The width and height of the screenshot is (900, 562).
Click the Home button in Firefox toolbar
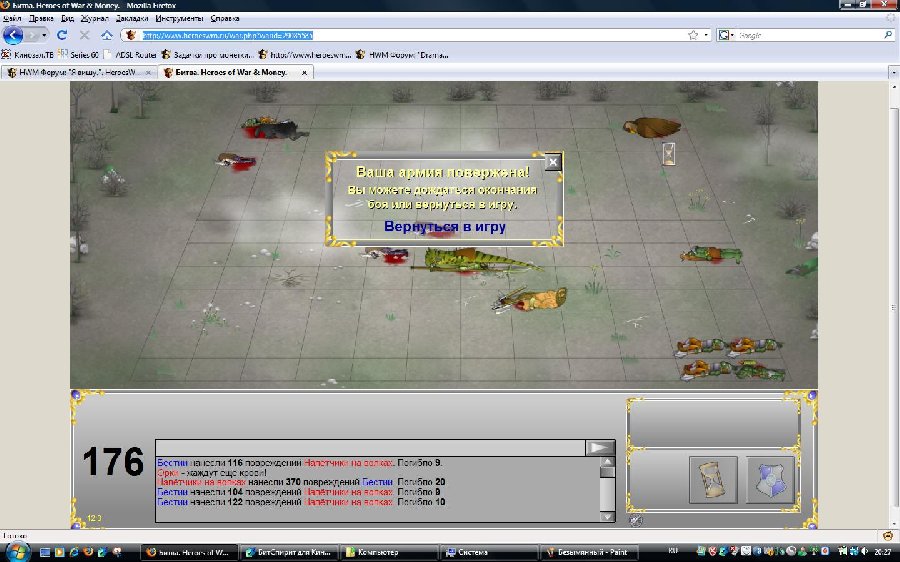tap(107, 35)
